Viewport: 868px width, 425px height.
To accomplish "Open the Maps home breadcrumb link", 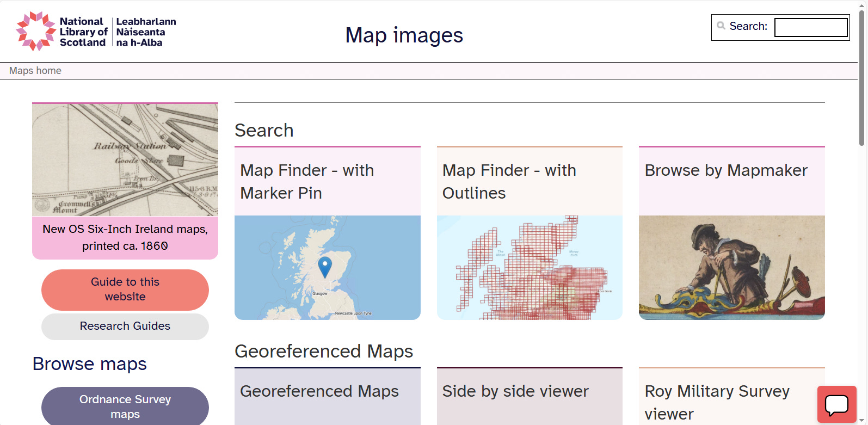I will [35, 71].
